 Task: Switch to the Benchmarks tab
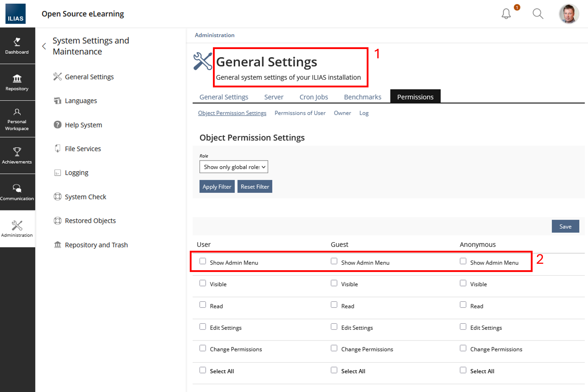362,97
